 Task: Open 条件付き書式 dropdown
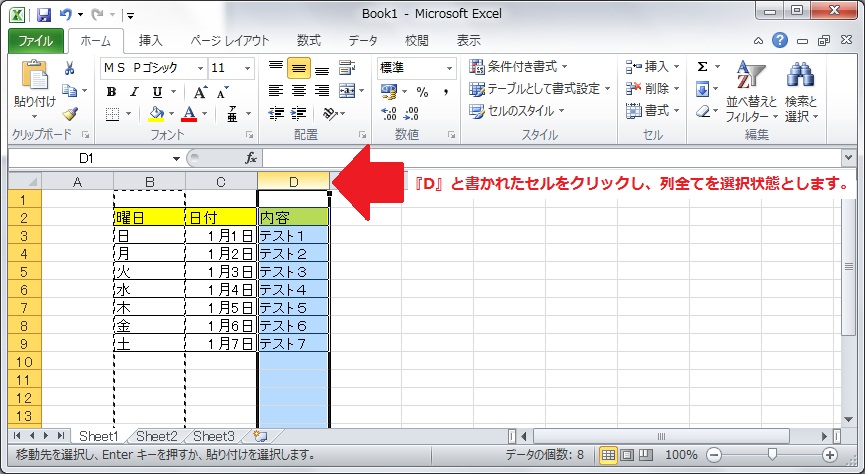click(x=519, y=67)
